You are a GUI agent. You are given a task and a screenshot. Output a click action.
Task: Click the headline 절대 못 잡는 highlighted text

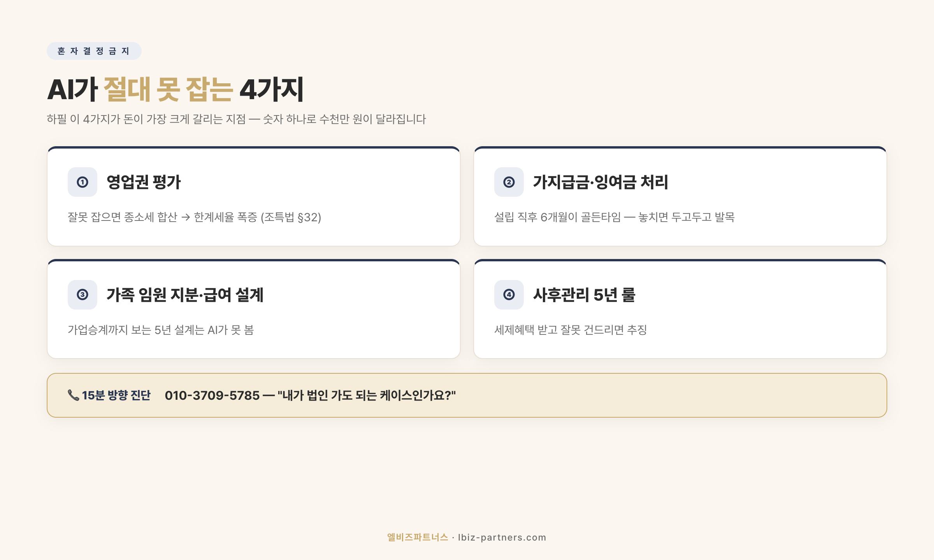168,89
